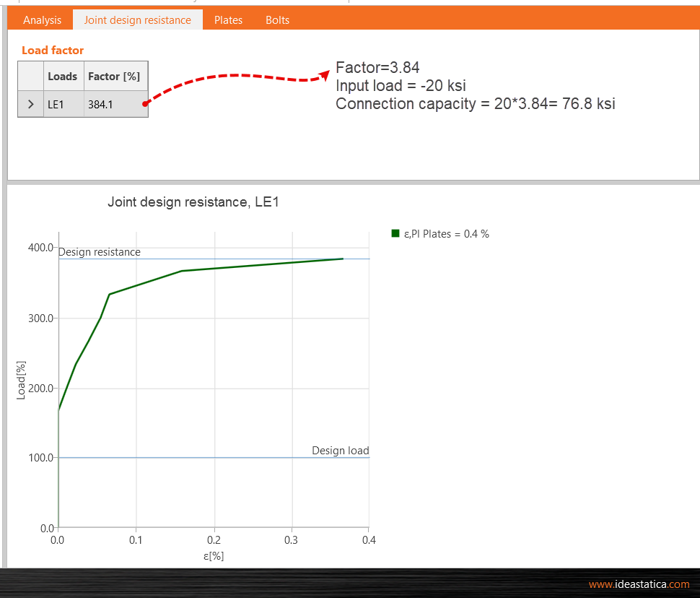Click the 400.0 y-axis tick label
700x598 pixels.
40,248
